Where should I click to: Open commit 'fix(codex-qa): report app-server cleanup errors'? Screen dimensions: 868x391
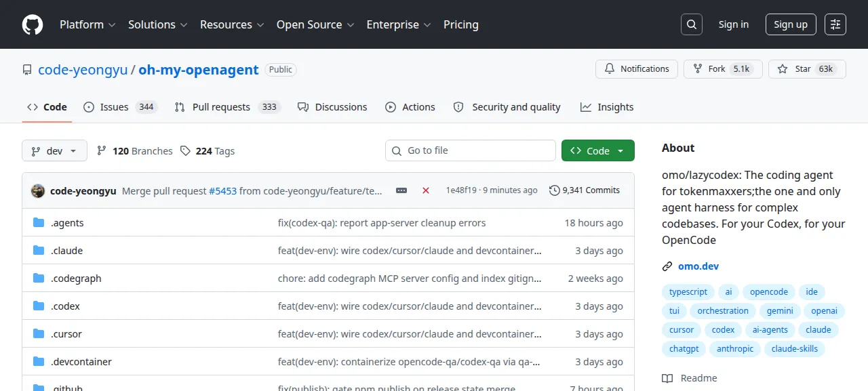click(382, 223)
